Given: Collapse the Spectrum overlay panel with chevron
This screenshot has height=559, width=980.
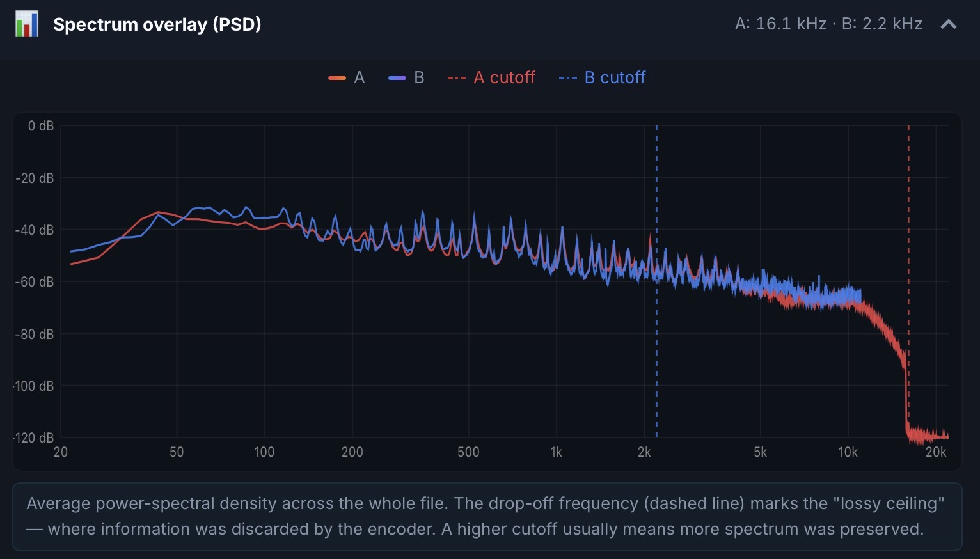Looking at the screenshot, I should click(x=949, y=24).
